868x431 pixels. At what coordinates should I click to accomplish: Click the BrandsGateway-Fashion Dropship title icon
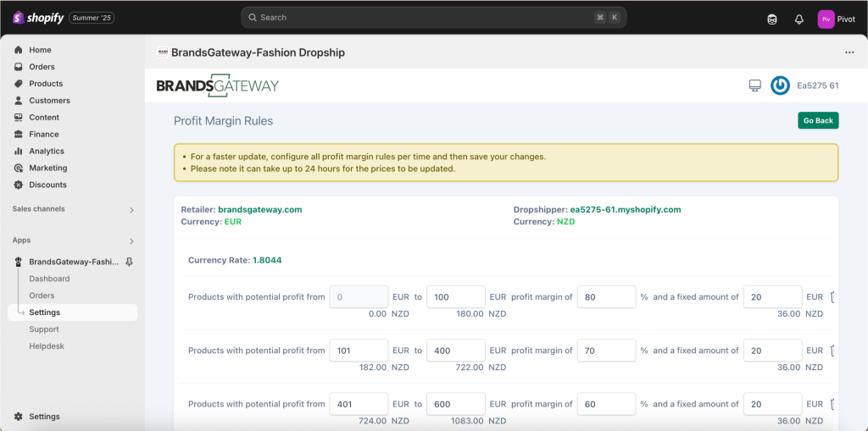162,52
